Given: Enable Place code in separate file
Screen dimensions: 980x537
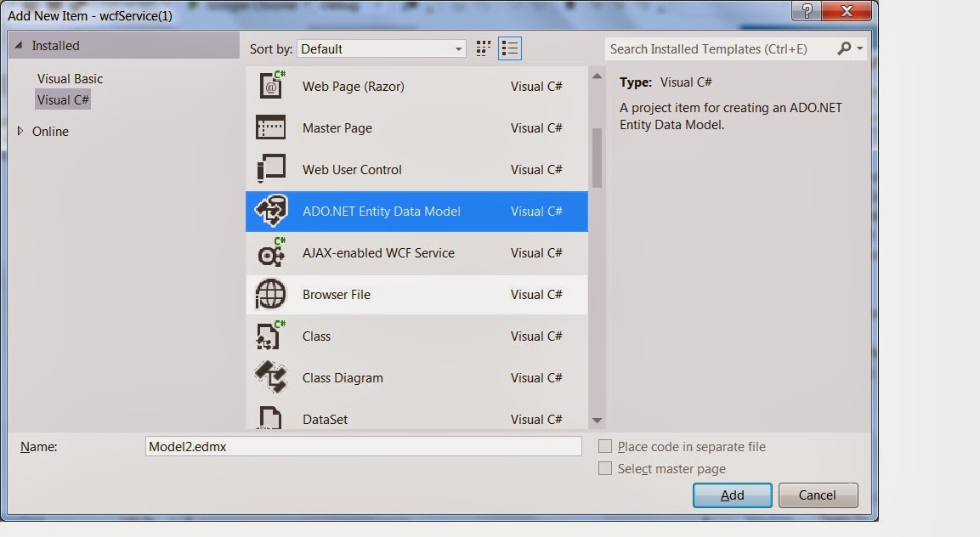Looking at the screenshot, I should pos(604,446).
